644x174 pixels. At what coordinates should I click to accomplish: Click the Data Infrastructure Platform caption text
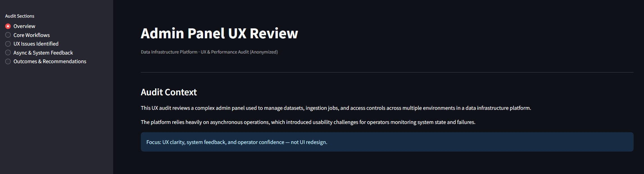click(169, 52)
